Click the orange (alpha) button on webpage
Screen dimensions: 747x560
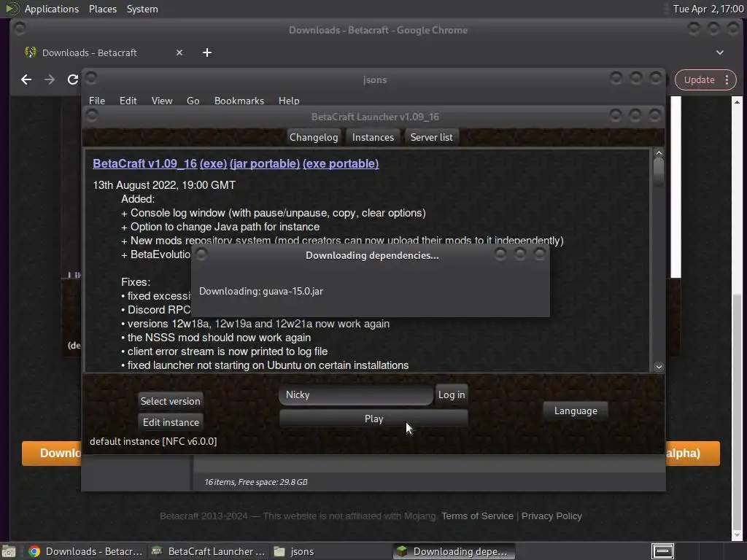tap(693, 453)
